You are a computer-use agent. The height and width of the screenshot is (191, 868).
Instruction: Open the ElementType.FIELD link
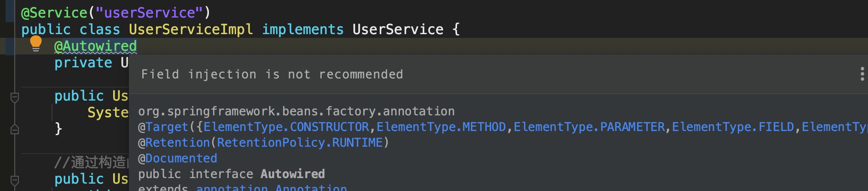click(733, 127)
